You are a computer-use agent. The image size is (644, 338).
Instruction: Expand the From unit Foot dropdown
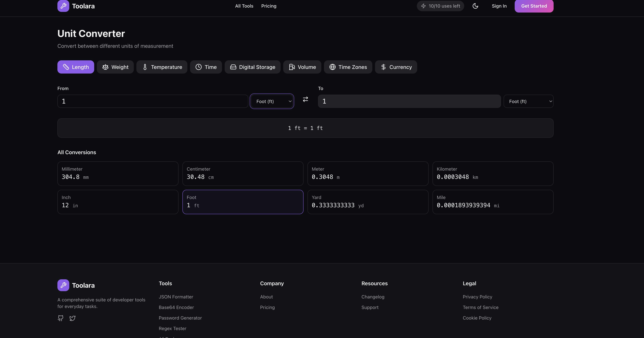pos(272,101)
